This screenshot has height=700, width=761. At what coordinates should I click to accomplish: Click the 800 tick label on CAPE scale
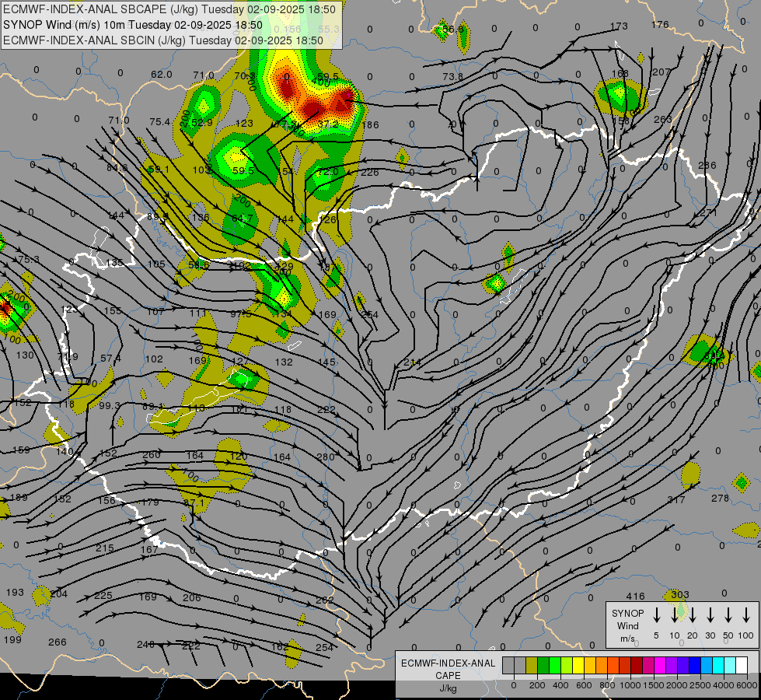point(607,685)
